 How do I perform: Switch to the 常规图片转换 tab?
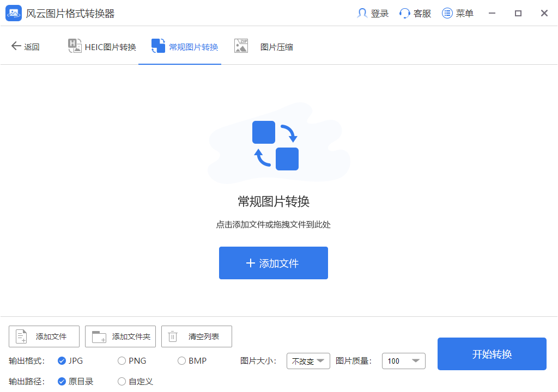click(x=180, y=46)
